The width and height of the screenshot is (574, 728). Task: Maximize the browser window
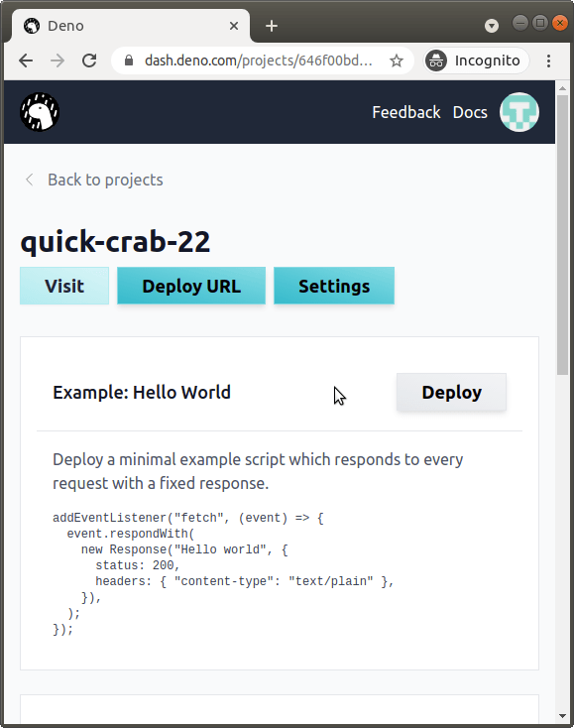540,23
